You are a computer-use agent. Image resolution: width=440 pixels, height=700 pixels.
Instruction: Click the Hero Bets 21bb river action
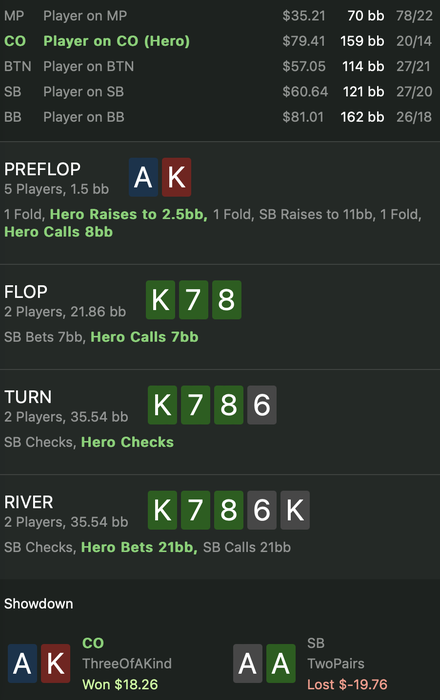139,547
